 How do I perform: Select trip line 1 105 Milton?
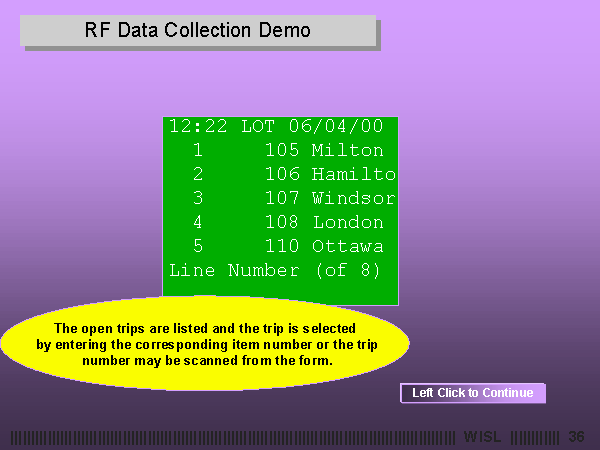click(x=288, y=150)
